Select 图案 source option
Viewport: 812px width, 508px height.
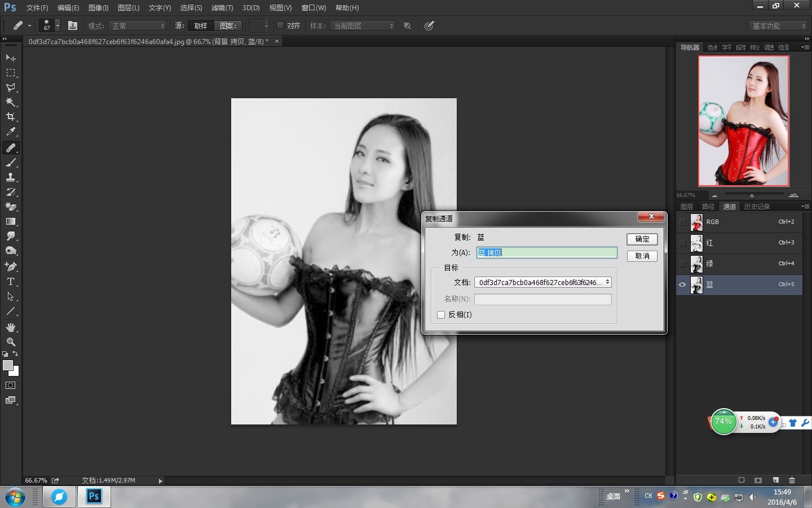pos(228,26)
